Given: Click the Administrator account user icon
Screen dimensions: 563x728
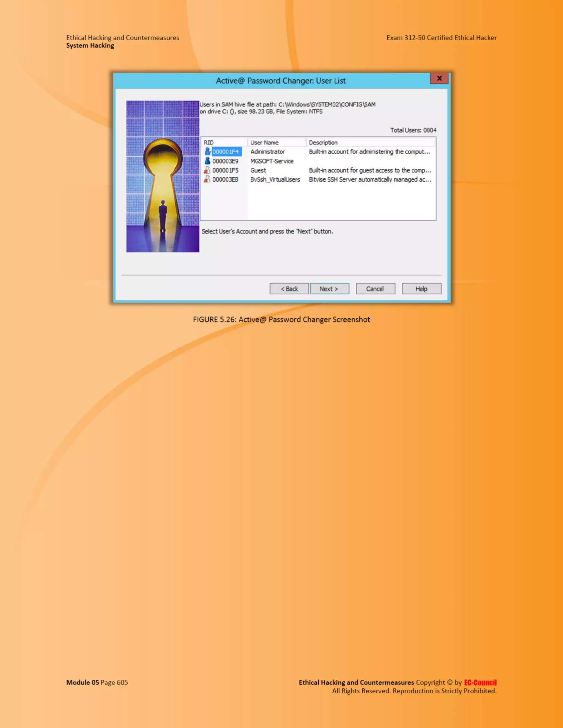Looking at the screenshot, I should click(x=208, y=152).
